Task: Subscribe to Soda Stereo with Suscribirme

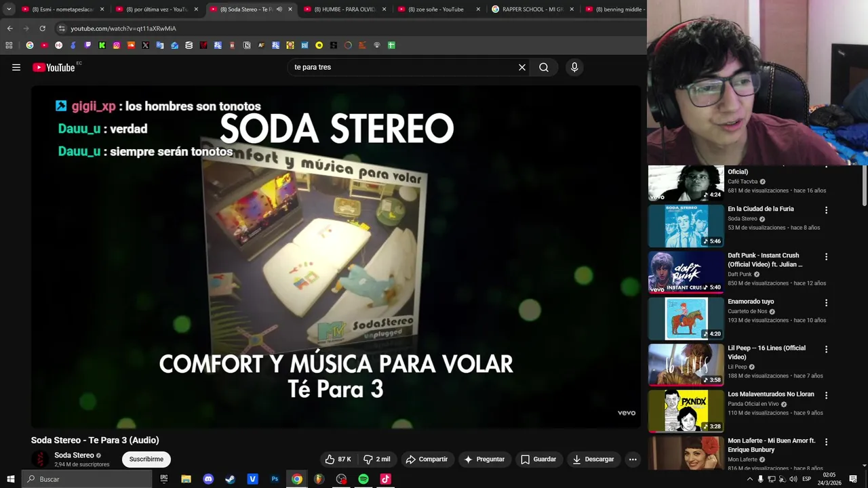Action: coord(146,459)
